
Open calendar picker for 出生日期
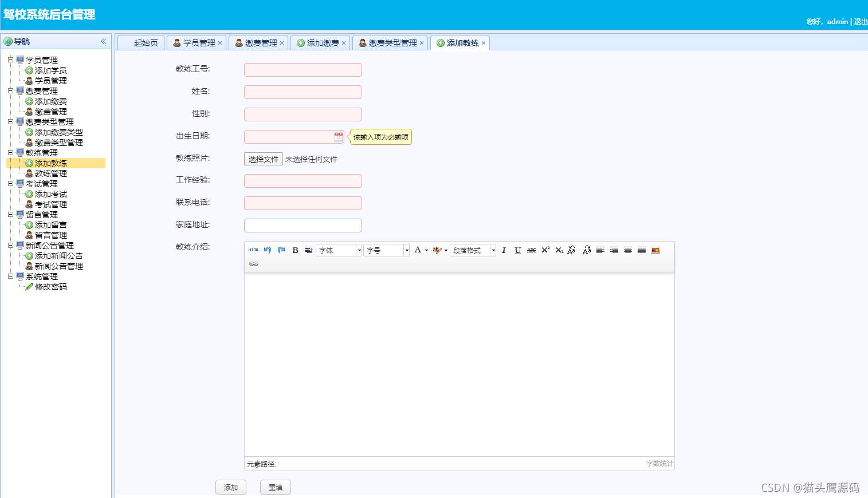(x=339, y=137)
